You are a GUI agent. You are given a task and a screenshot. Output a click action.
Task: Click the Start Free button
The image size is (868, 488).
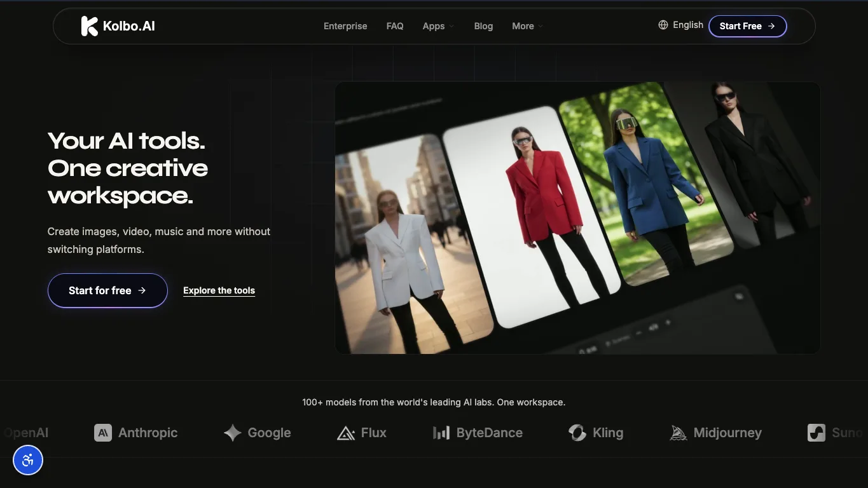748,26
